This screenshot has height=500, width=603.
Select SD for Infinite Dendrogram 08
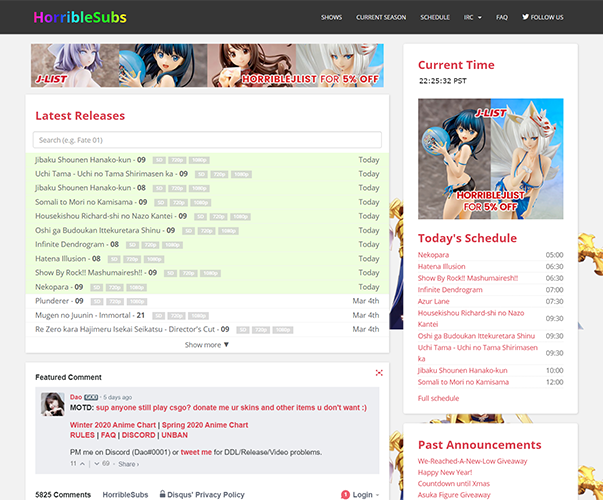(133, 245)
